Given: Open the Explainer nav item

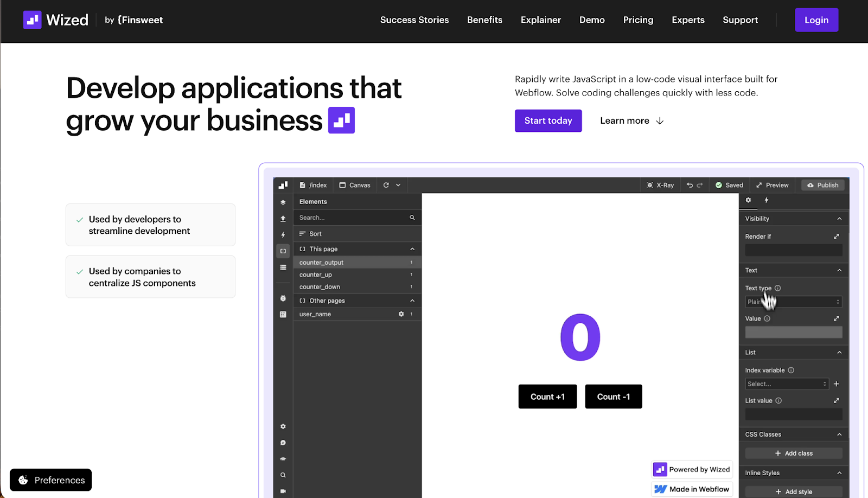Looking at the screenshot, I should (541, 20).
